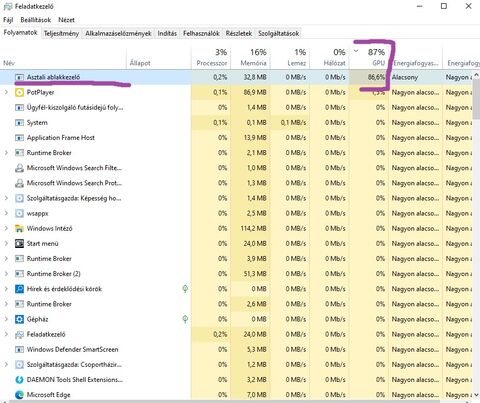Switch to the Szolgáltatások tab

pos(278,33)
